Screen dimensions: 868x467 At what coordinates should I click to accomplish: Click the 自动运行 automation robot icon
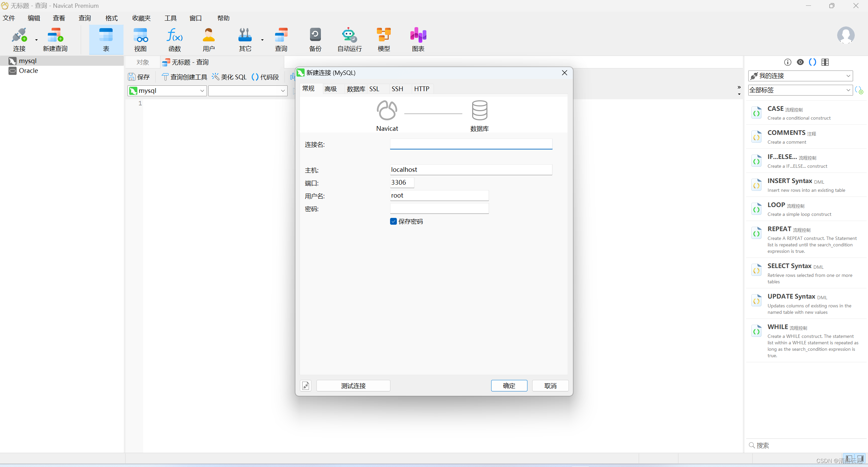349,40
